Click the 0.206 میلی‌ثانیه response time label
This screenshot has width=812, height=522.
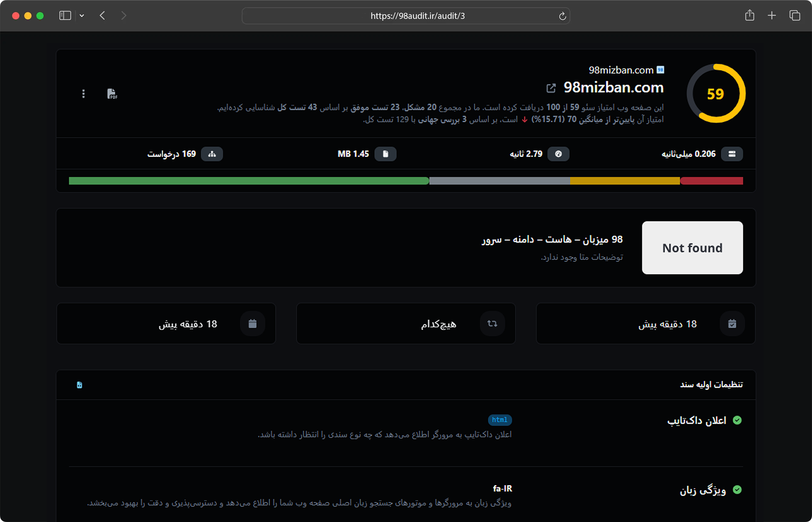pyautogui.click(x=688, y=154)
